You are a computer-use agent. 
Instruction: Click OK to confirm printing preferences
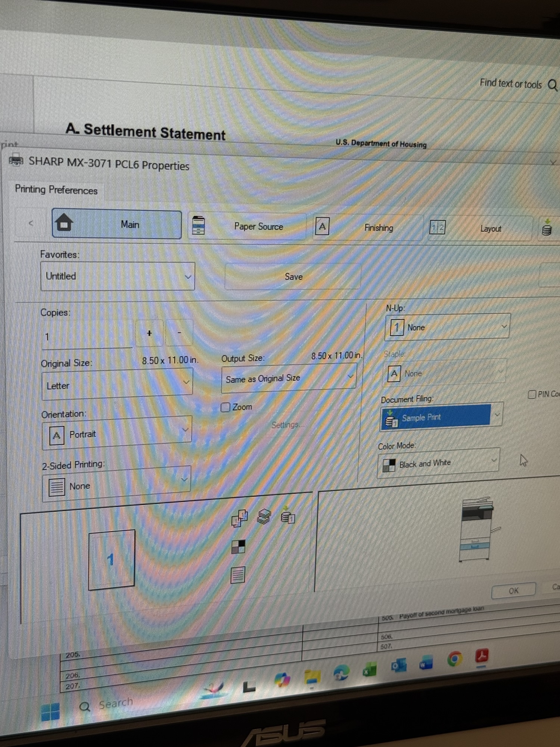[x=514, y=591]
